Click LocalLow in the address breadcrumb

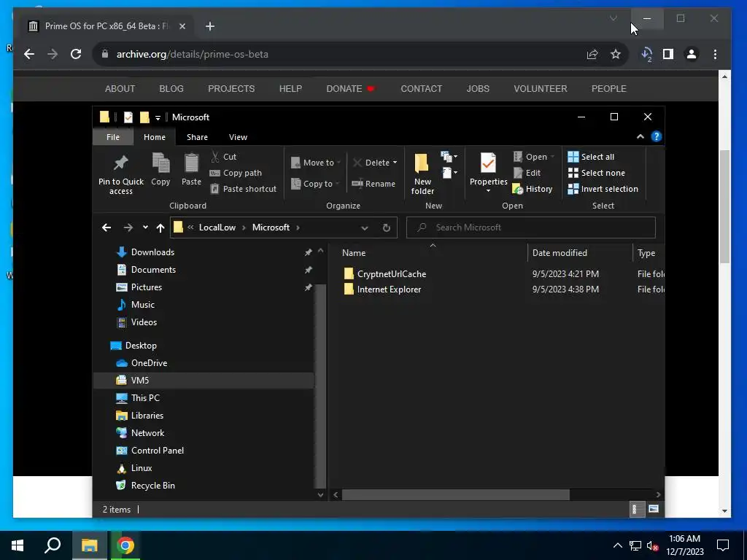(217, 227)
